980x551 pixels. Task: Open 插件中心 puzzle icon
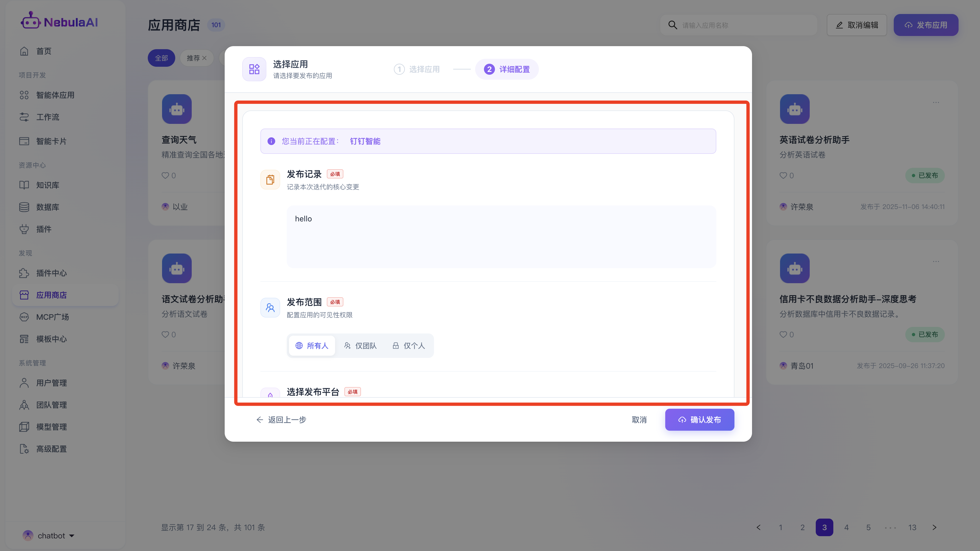[24, 273]
